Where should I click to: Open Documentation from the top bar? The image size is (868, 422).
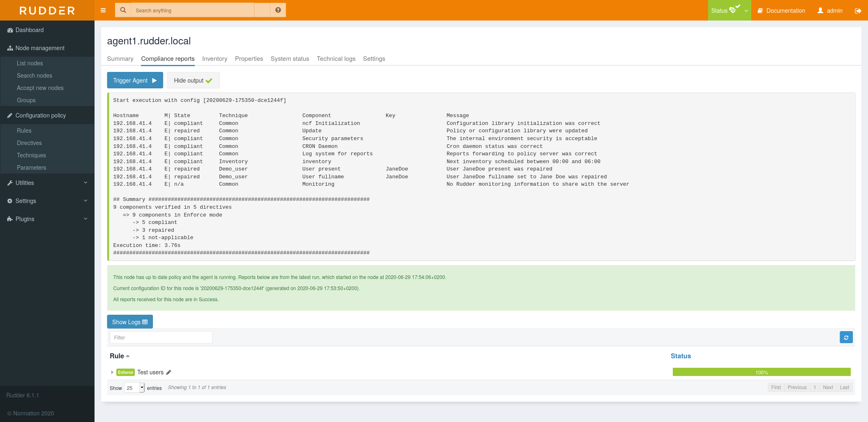point(780,10)
